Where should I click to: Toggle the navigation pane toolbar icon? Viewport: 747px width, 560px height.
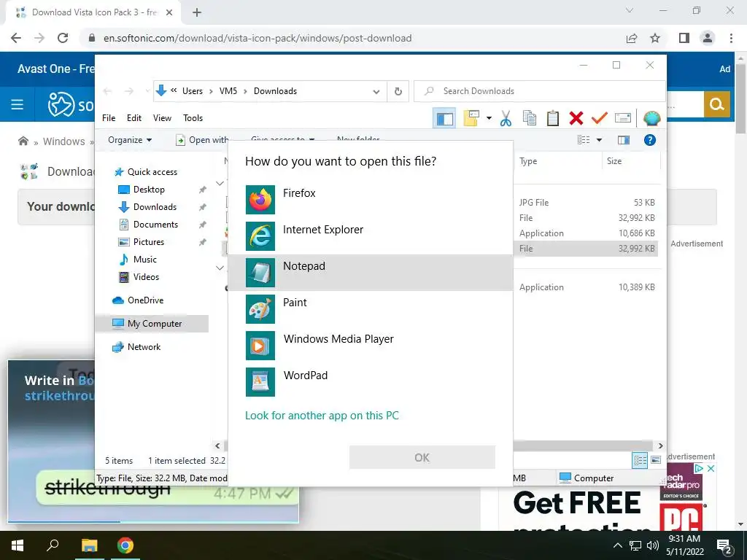click(x=444, y=118)
